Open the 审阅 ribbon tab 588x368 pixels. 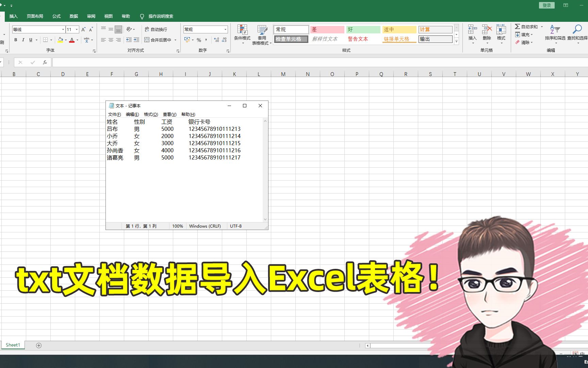point(91,16)
